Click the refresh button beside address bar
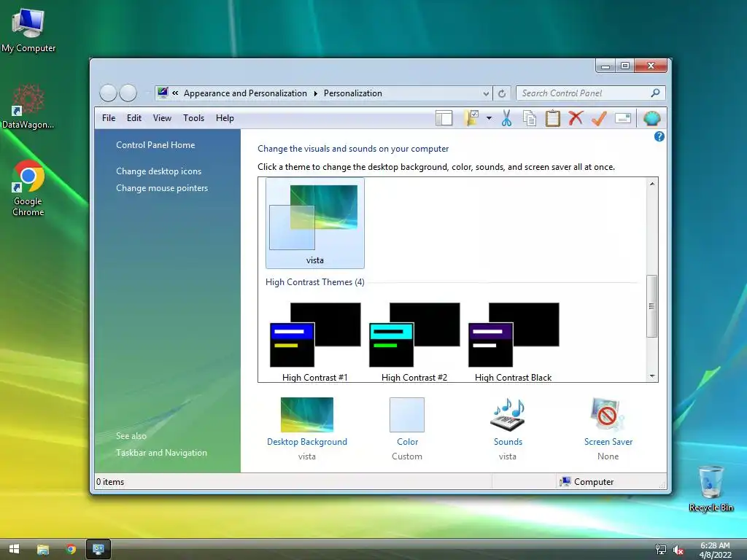This screenshot has width=747, height=560. point(502,93)
